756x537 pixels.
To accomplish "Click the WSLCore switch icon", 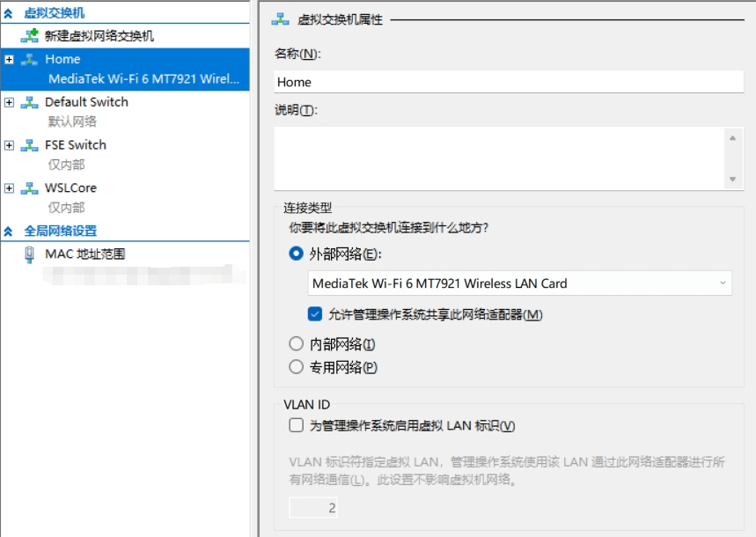I will [x=30, y=188].
